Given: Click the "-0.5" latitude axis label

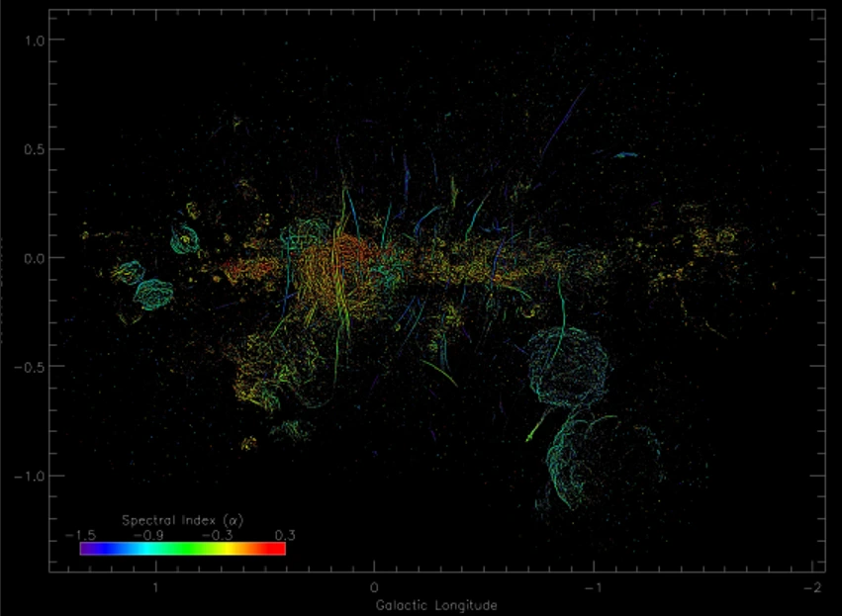Looking at the screenshot, I should (x=29, y=367).
